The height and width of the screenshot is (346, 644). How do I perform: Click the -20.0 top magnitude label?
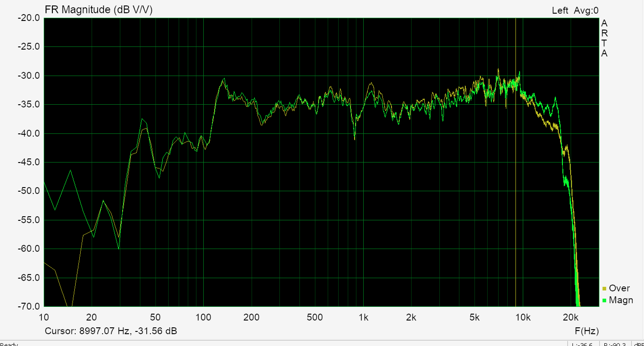point(29,18)
